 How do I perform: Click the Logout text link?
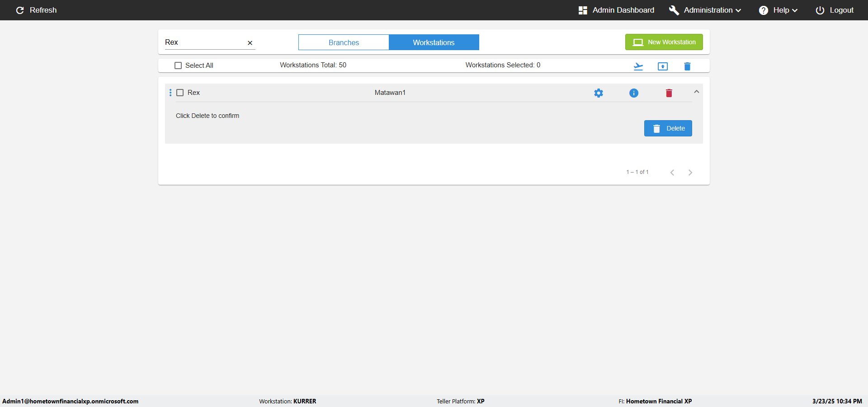[842, 10]
